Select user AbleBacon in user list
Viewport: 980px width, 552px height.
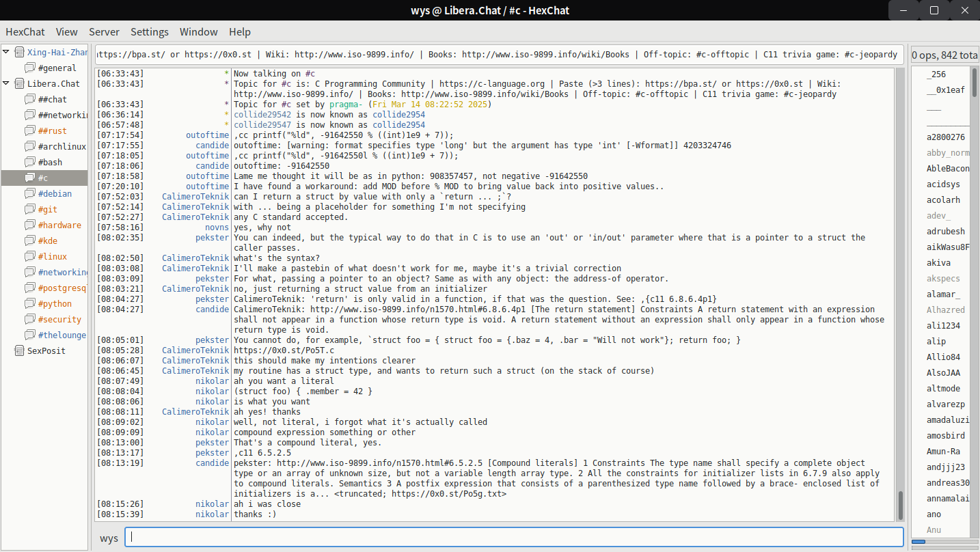[947, 169]
